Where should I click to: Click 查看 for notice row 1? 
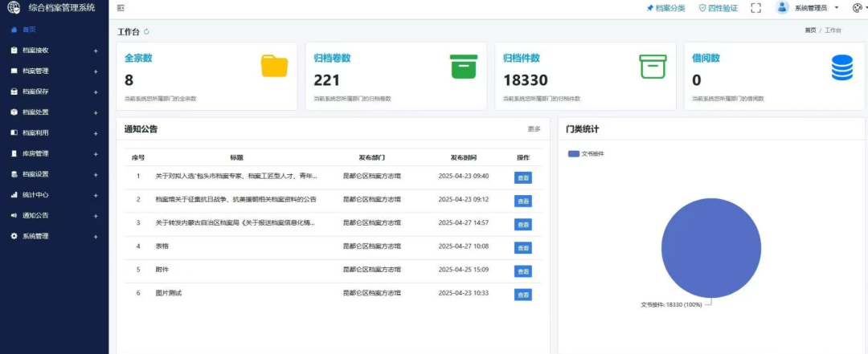[x=523, y=177]
